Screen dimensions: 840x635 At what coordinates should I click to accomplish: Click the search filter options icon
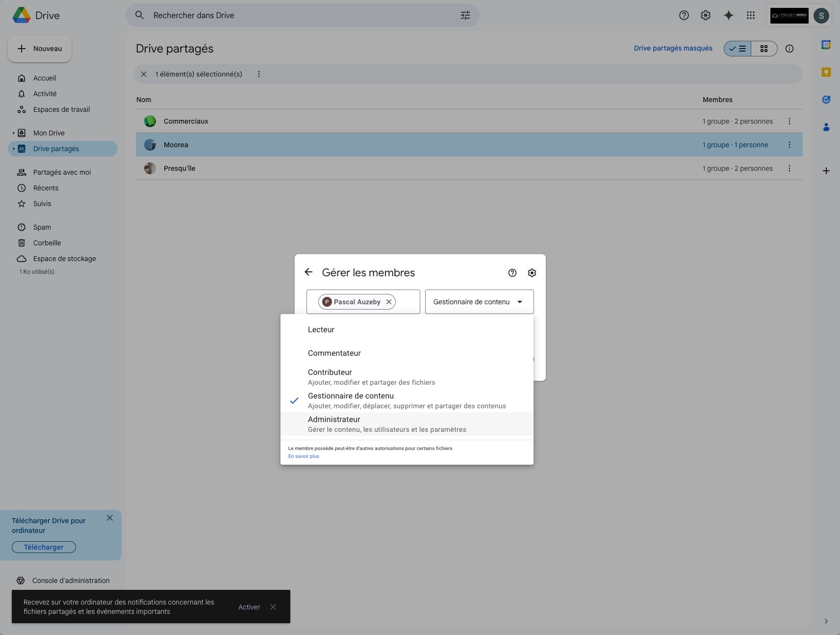coord(465,15)
